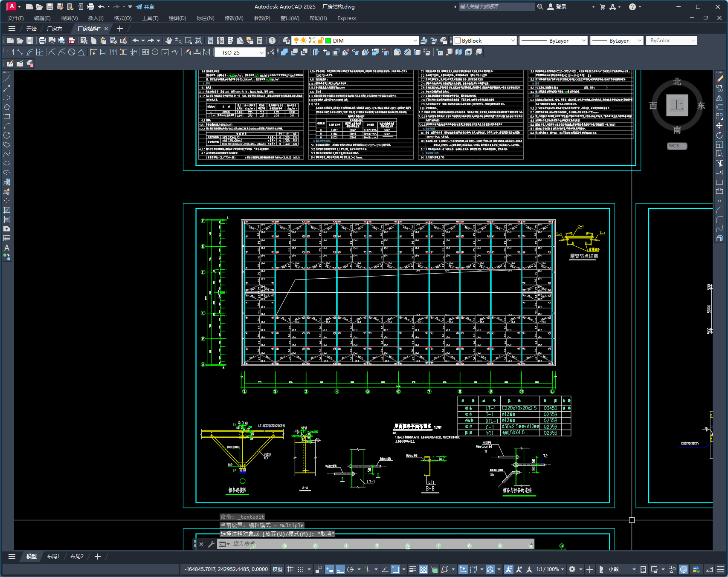Click the 上 face of the ViewCube

tap(677, 105)
